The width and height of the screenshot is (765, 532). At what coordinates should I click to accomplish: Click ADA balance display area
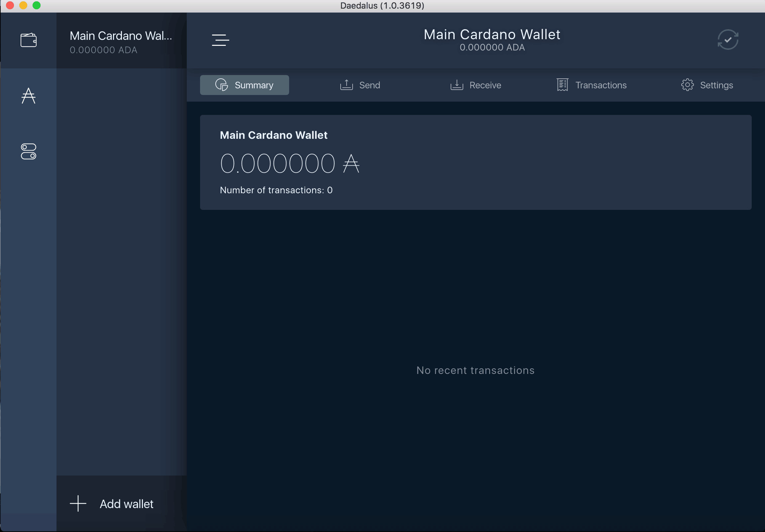pyautogui.click(x=289, y=163)
